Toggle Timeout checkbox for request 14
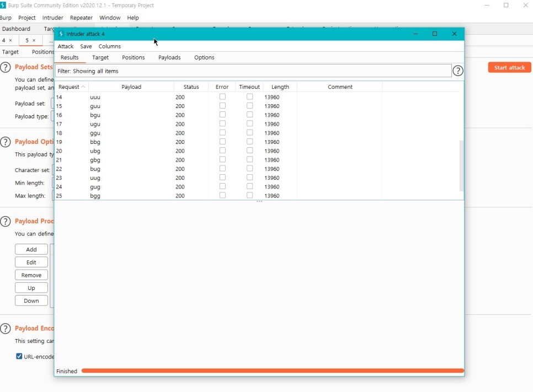 [249, 97]
